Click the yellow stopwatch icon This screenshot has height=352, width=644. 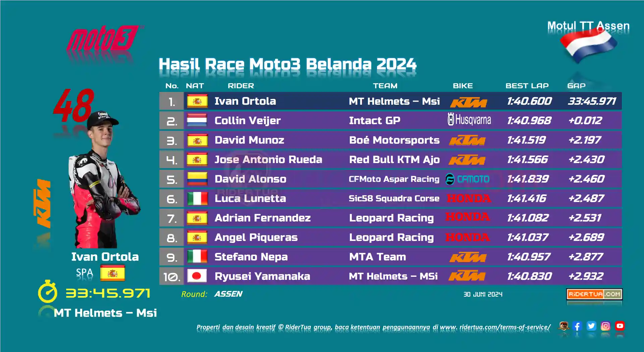[48, 291]
